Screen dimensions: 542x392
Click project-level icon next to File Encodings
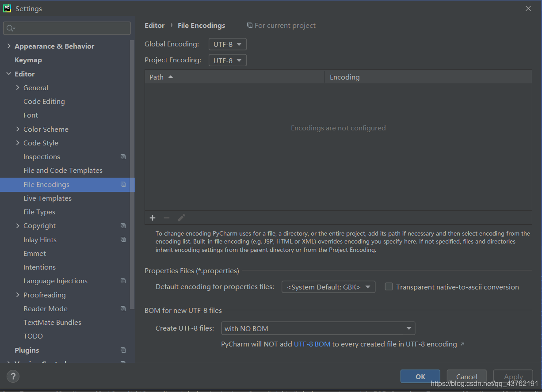click(x=123, y=184)
